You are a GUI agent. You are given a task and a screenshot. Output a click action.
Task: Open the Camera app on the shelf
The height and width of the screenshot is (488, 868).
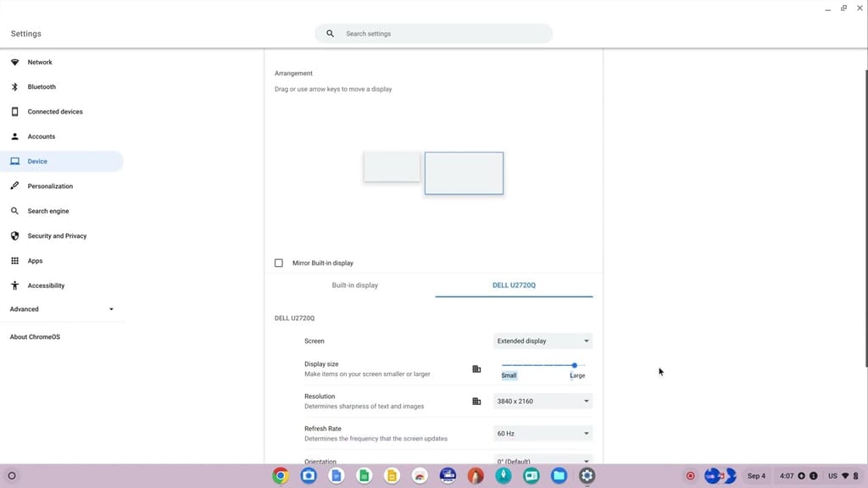[309, 476]
